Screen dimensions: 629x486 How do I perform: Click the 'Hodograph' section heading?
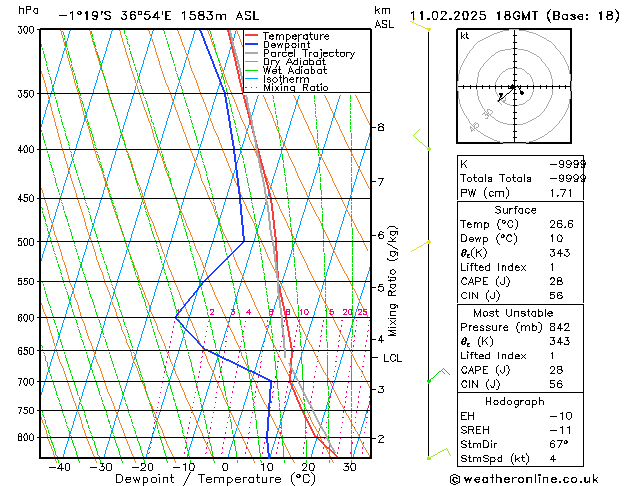515,401
